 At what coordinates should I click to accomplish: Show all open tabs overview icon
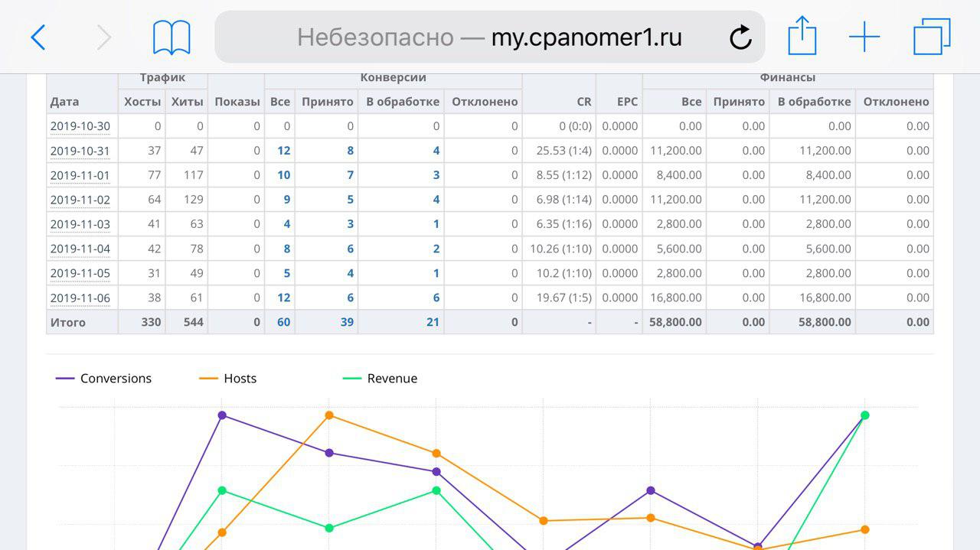[932, 37]
